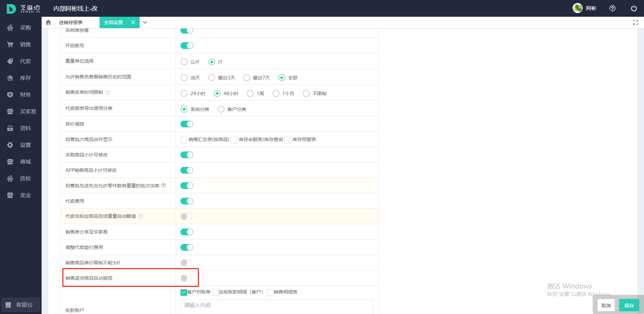The width and height of the screenshot is (644, 314).
Task: Open the 设置 gear sidebar item
Action: [21, 145]
